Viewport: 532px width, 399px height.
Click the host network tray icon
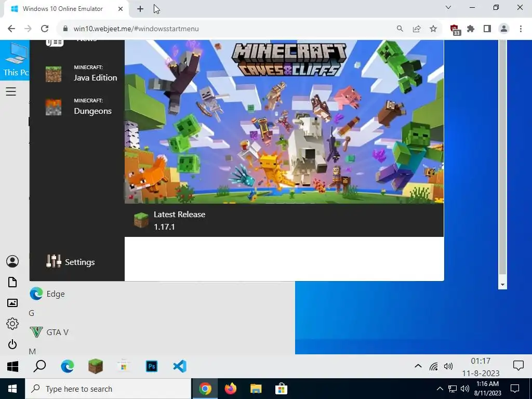pyautogui.click(x=453, y=389)
